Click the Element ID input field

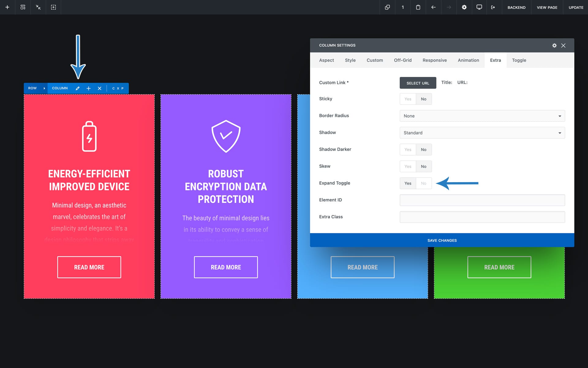coord(482,200)
